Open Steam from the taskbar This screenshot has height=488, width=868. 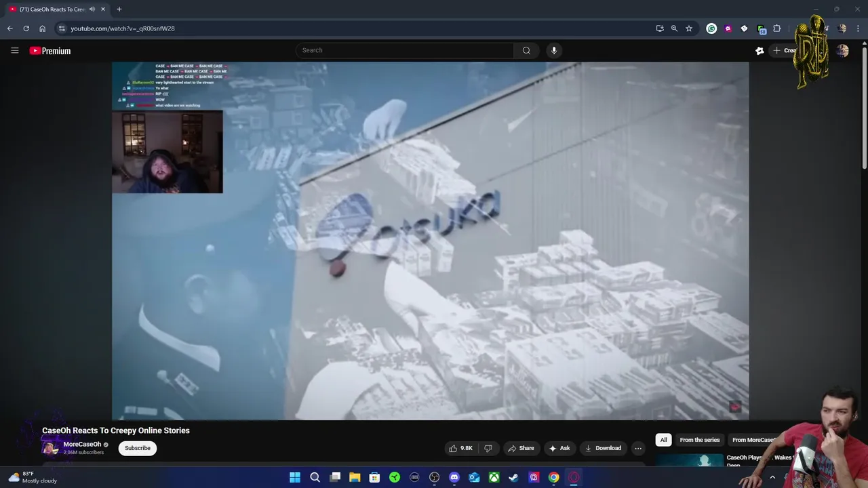coord(514,477)
